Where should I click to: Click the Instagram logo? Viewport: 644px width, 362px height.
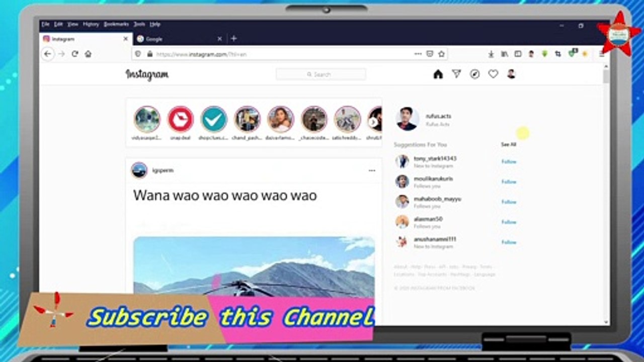click(147, 74)
